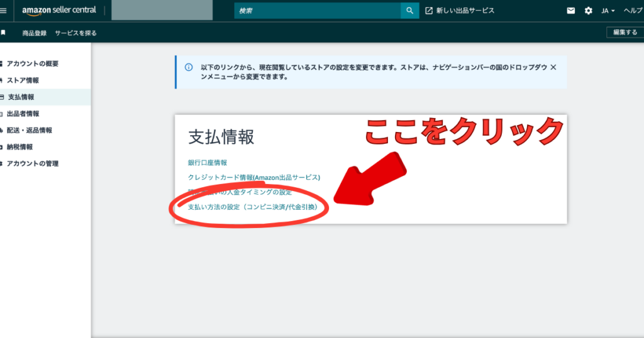Select ストア情報 in the sidebar
The width and height of the screenshot is (644, 338).
pos(23,80)
